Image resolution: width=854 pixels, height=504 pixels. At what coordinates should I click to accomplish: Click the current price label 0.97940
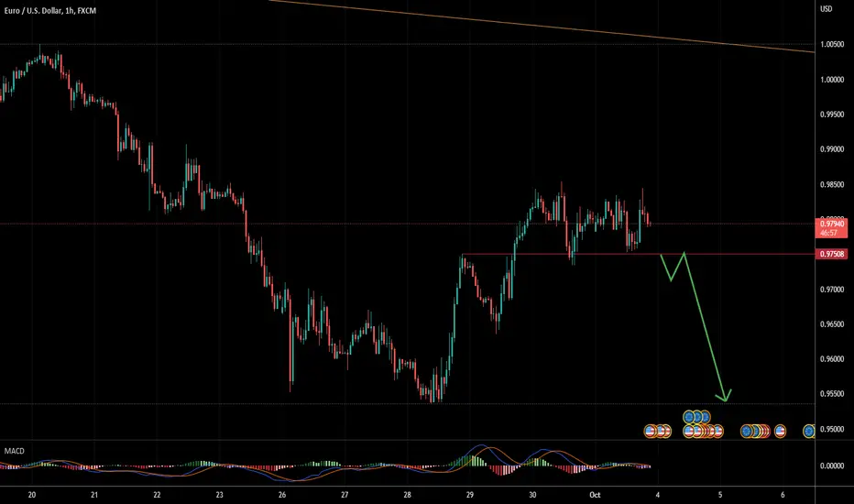[832, 224]
